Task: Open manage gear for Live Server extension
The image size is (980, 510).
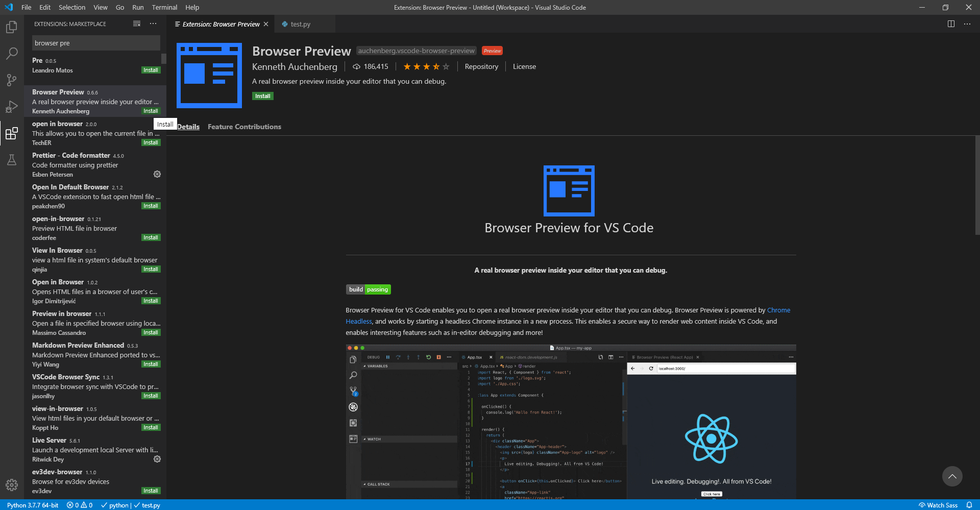Action: coord(157,459)
